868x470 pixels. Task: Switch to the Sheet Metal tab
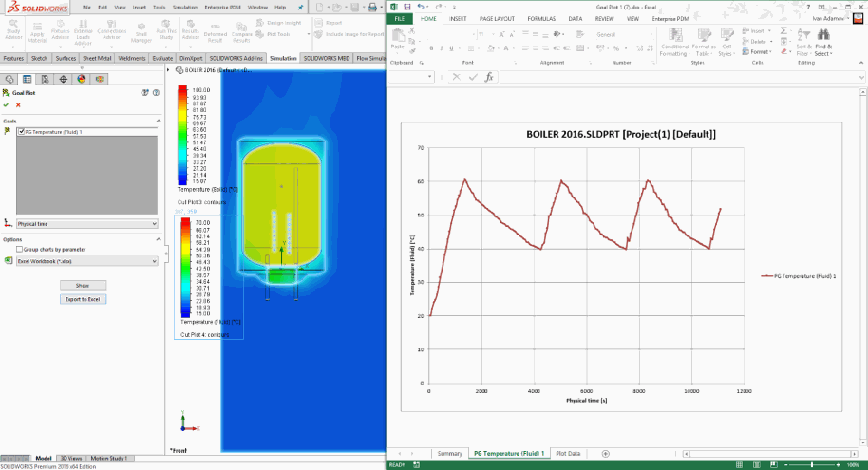[x=97, y=58]
